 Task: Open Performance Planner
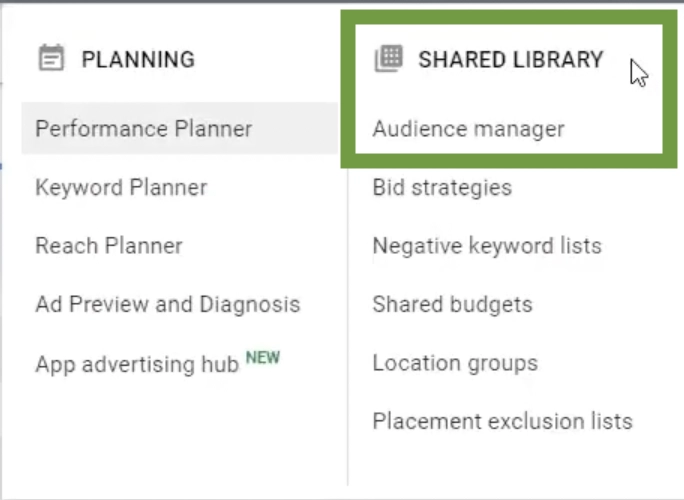point(180,128)
